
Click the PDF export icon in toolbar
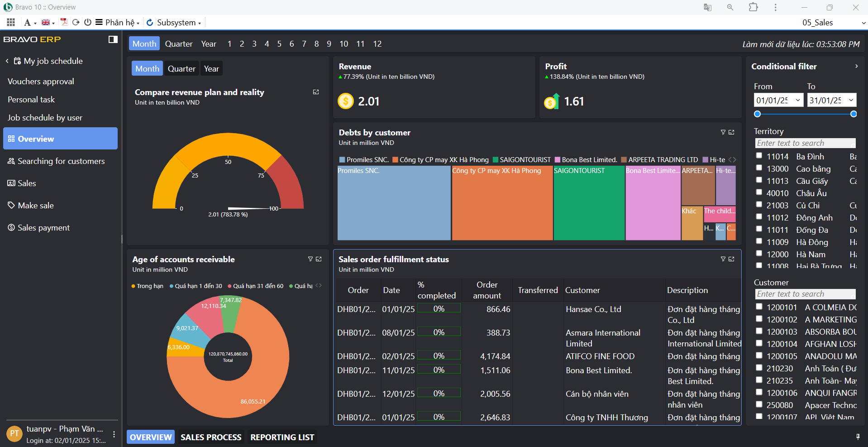[64, 22]
